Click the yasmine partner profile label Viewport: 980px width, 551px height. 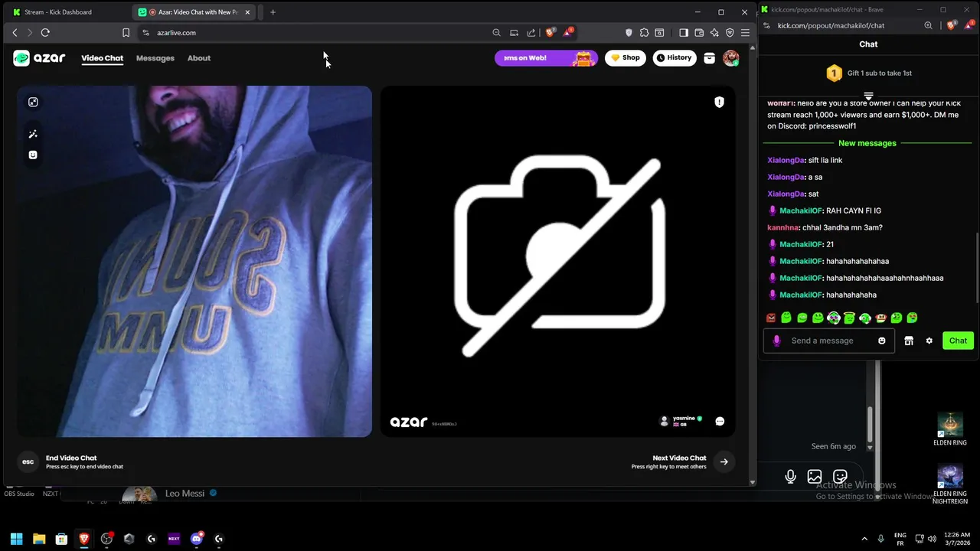pos(681,421)
